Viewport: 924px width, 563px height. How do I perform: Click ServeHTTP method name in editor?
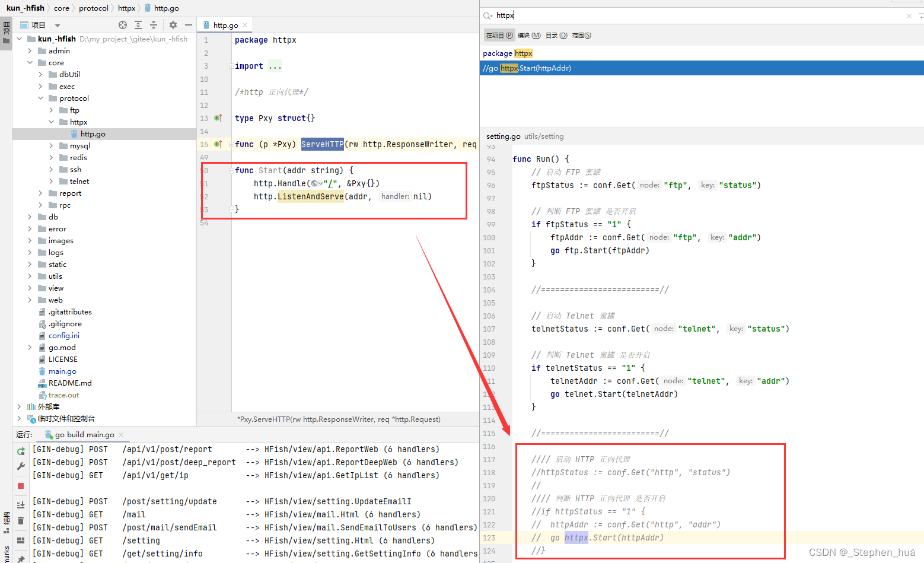322,144
